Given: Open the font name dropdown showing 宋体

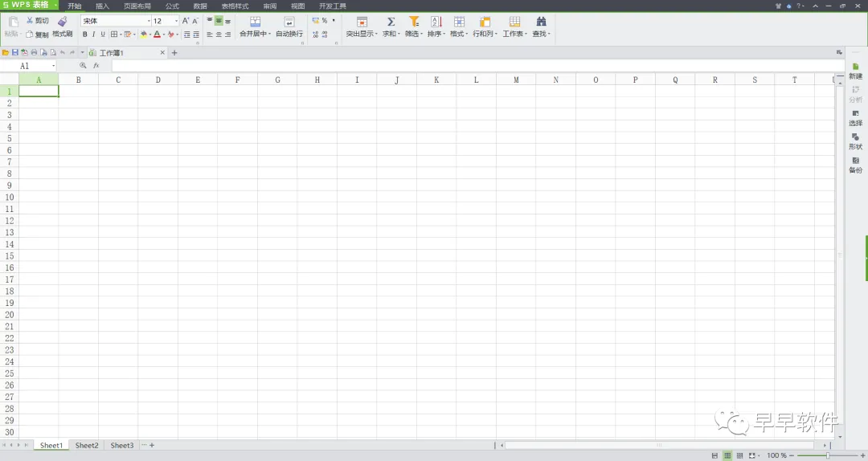Looking at the screenshot, I should coord(149,21).
